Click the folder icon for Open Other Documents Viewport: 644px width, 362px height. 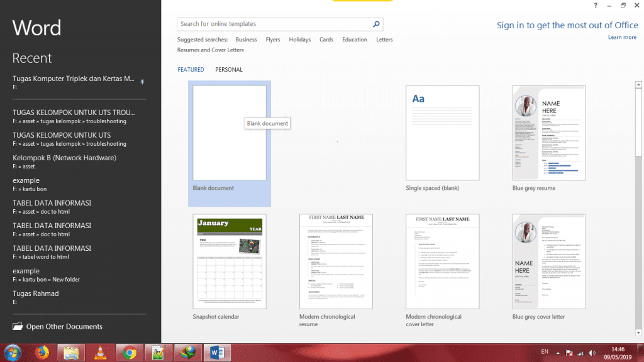click(x=18, y=327)
